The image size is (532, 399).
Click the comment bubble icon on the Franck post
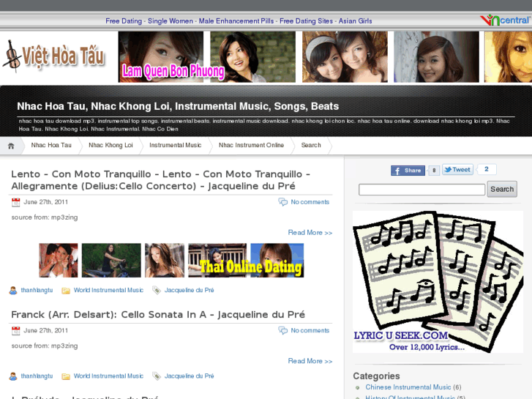283,330
